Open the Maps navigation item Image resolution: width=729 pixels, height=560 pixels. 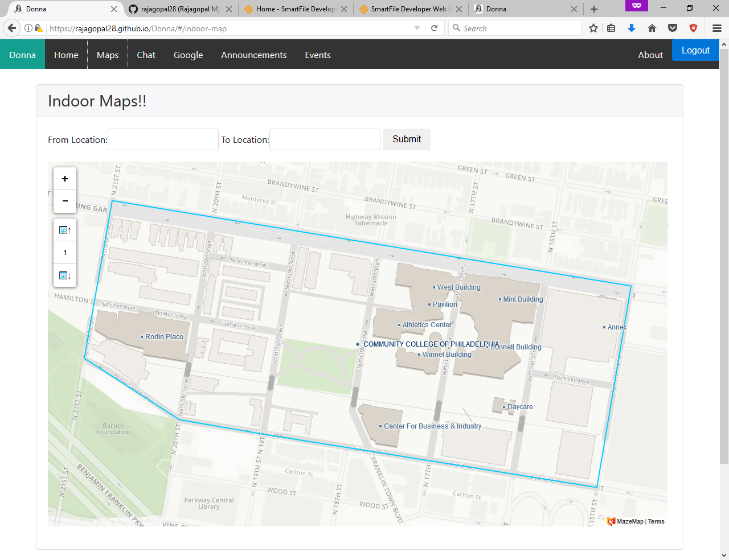tap(108, 55)
